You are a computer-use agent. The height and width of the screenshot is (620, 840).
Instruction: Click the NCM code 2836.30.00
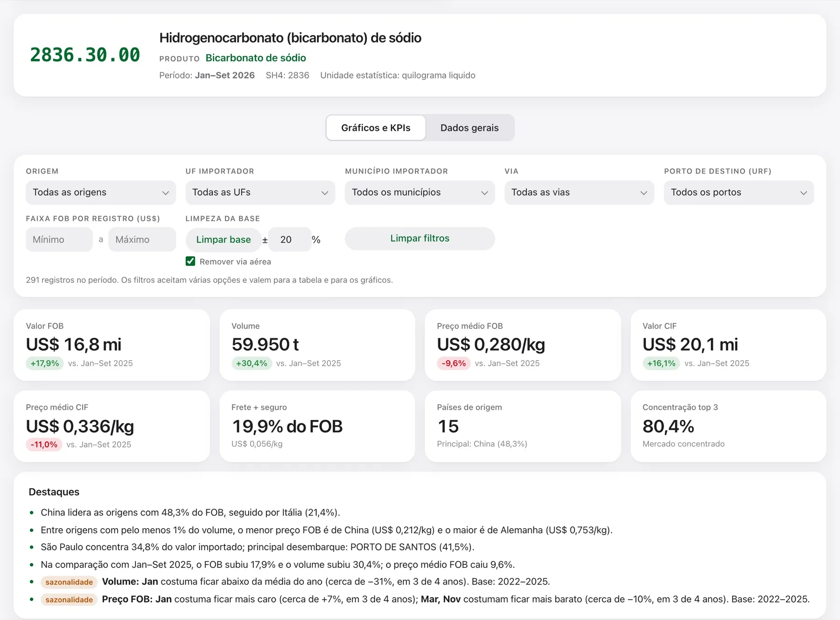(85, 55)
